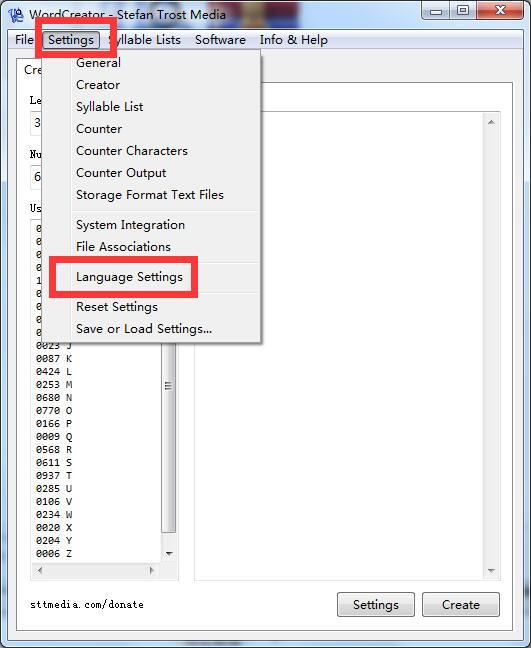Select the row 0937 T
Image resolution: width=531 pixels, height=648 pixels.
point(54,476)
